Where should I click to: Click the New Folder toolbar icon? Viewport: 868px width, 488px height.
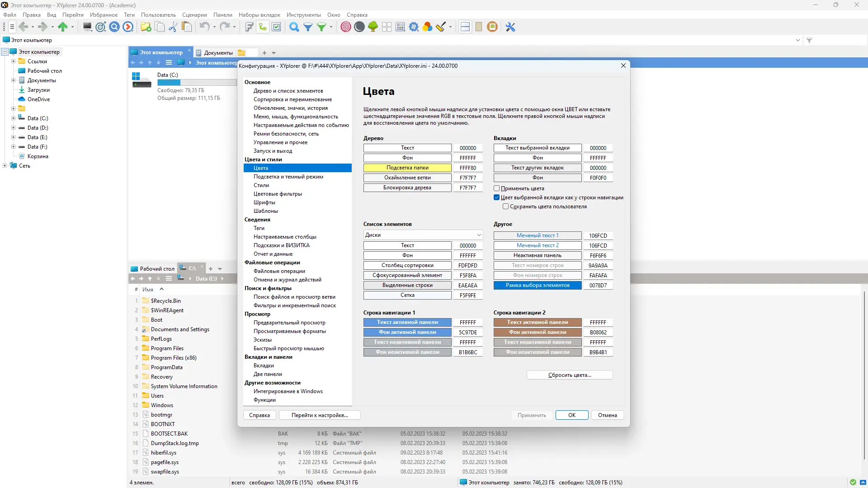(146, 27)
